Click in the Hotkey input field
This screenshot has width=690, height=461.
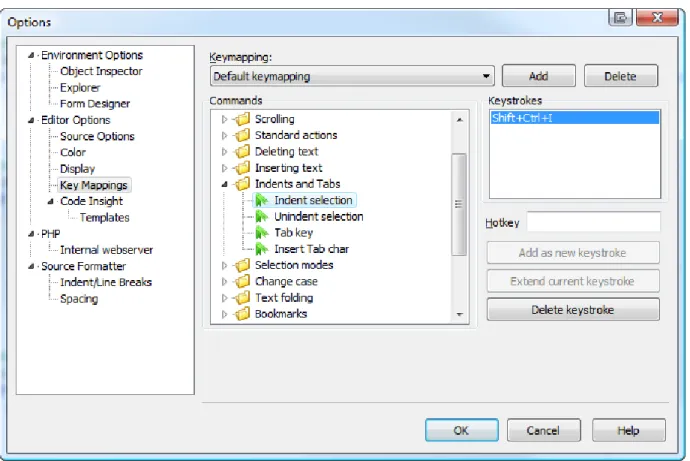(x=594, y=222)
